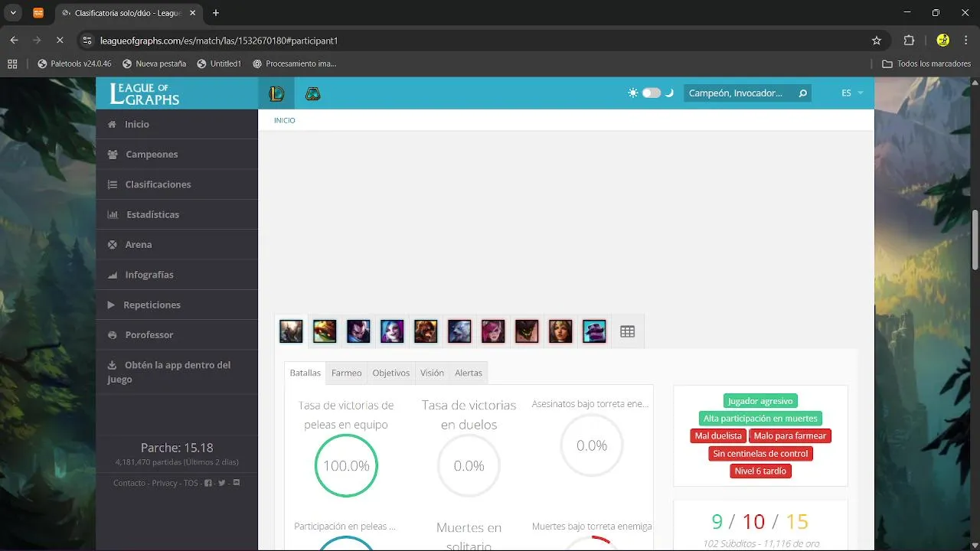Click the League of Graphs logo
980x551 pixels.
point(145,93)
